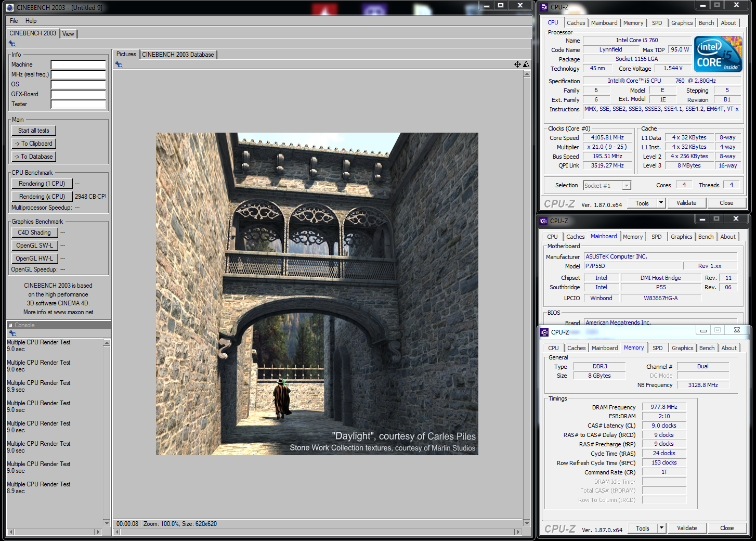Open the Bench tab in the CPU-Z memory window
The image size is (756, 541).
[707, 348]
